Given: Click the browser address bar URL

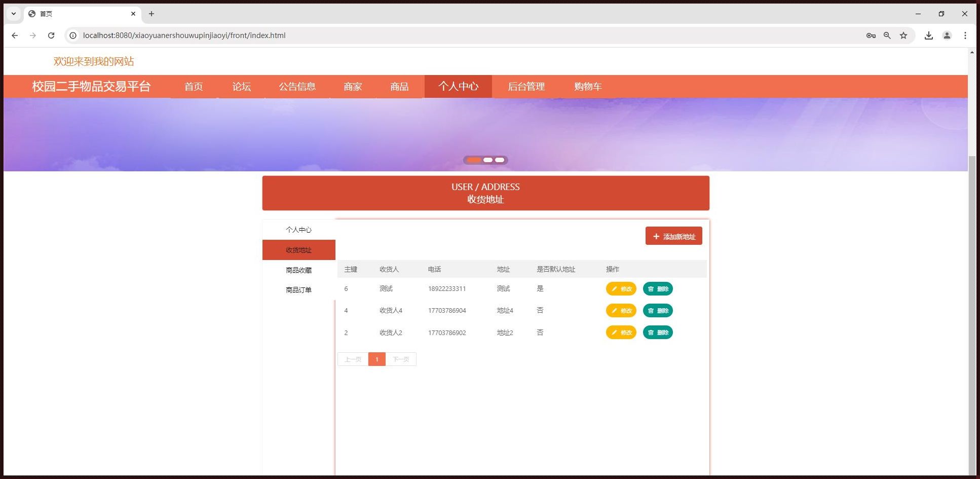Looking at the screenshot, I should pyautogui.click(x=184, y=35).
